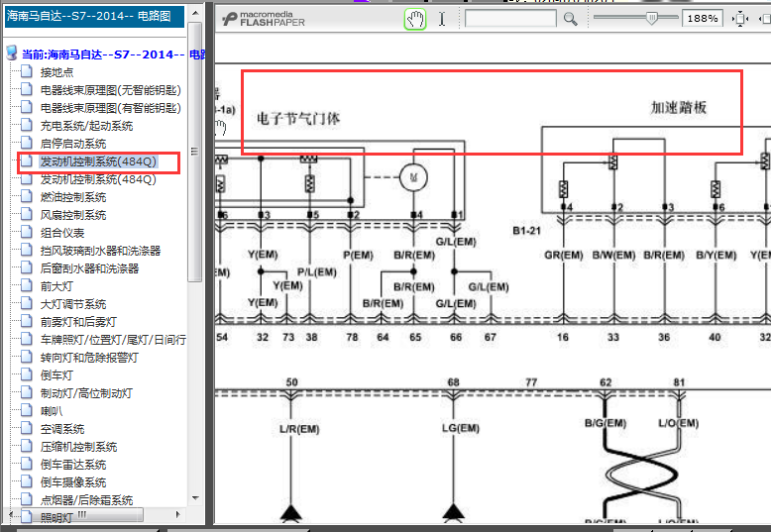Open 燃油控制系统 diagram
Image resolution: width=771 pixels, height=532 pixels.
click(x=73, y=197)
